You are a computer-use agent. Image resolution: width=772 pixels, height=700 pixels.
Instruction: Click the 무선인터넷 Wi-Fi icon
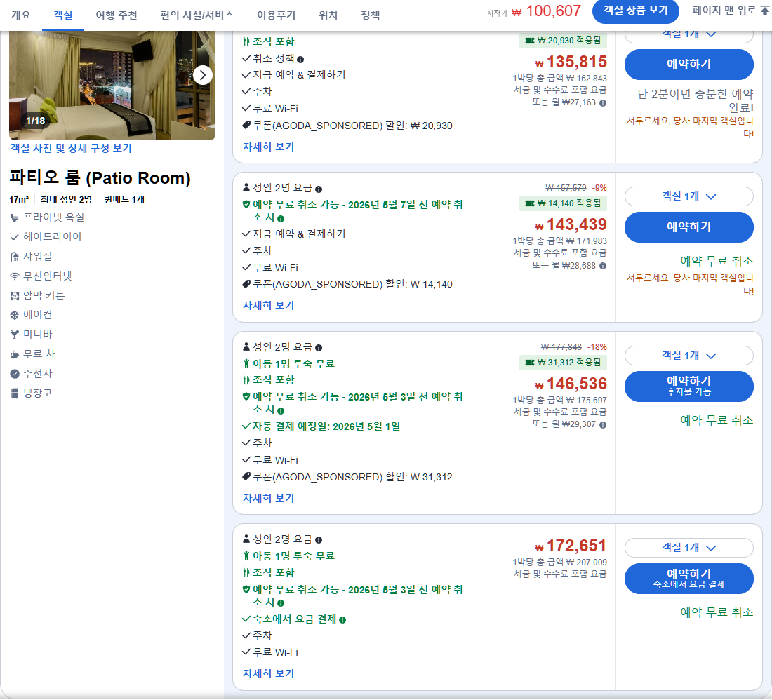(x=15, y=276)
